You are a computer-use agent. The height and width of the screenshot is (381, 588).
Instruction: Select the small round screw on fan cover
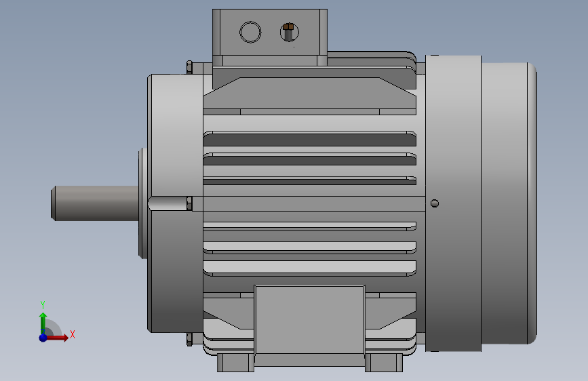[x=435, y=203]
